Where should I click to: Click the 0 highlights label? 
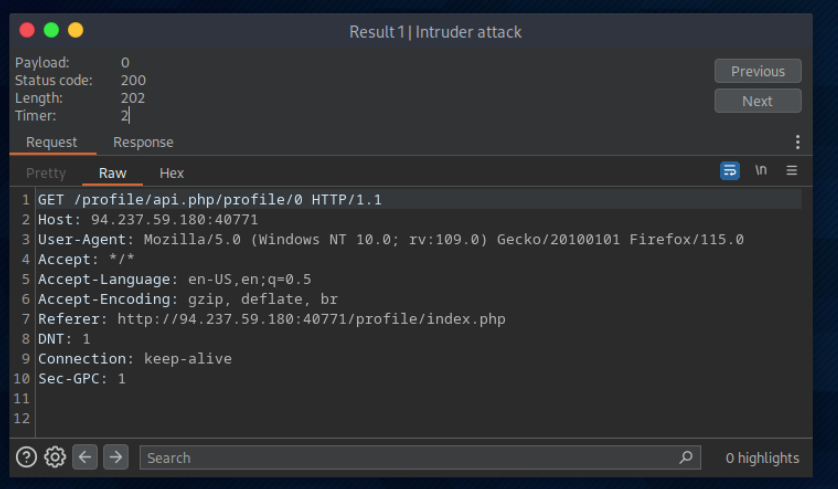(x=762, y=458)
